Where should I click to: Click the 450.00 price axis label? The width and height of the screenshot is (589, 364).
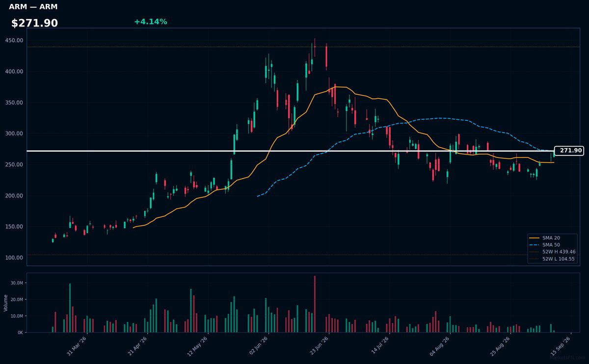[x=14, y=41]
